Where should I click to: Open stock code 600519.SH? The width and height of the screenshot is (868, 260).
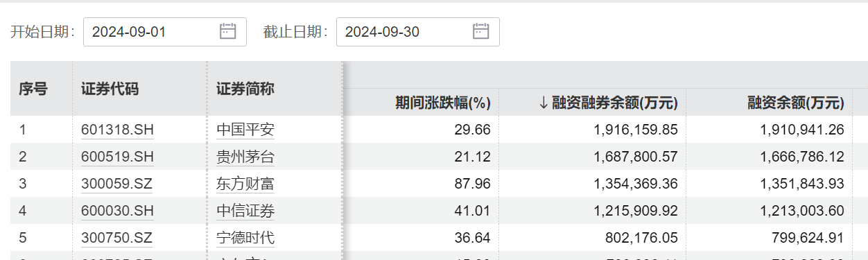(117, 157)
